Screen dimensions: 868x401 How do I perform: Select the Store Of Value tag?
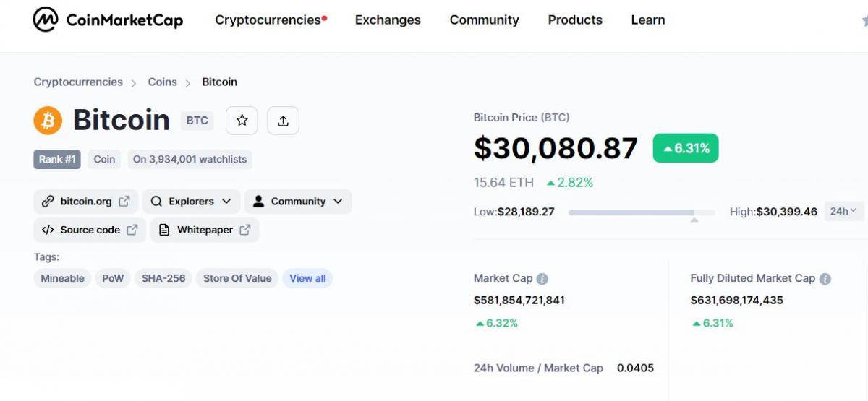pos(237,278)
